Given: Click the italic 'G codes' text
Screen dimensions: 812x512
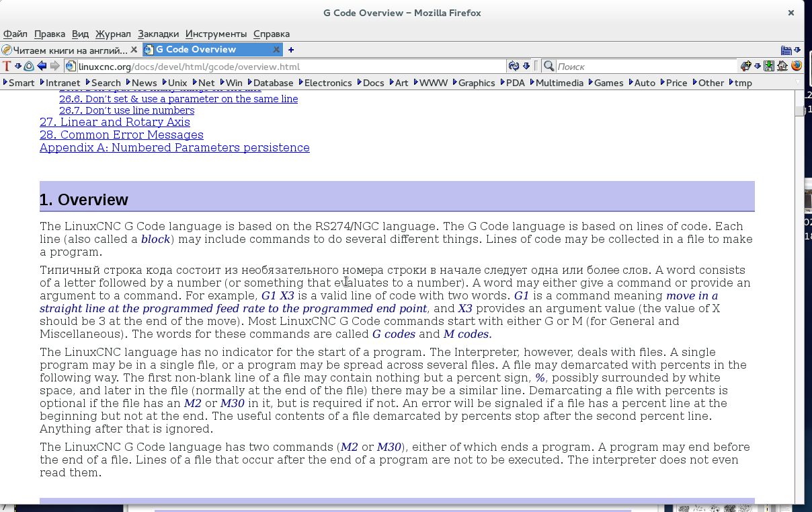Looking at the screenshot, I should click(x=394, y=334).
